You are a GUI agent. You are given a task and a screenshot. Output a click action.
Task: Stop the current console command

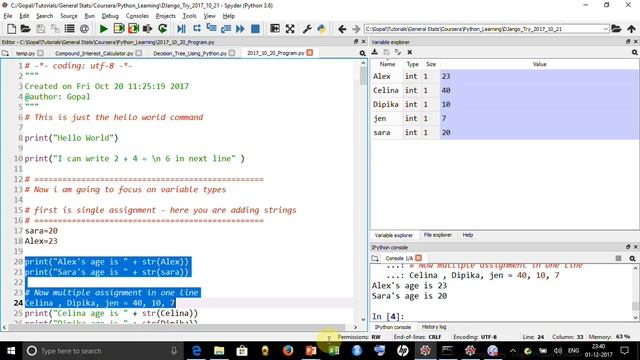point(618,258)
